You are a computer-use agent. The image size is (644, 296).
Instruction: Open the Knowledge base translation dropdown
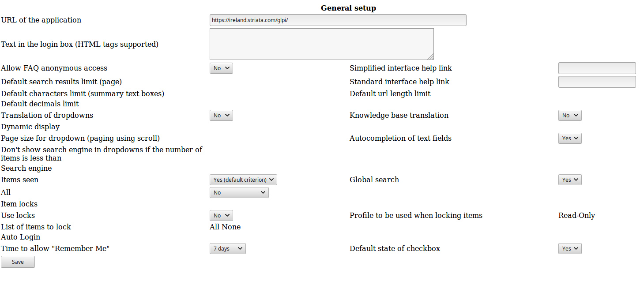(569, 115)
